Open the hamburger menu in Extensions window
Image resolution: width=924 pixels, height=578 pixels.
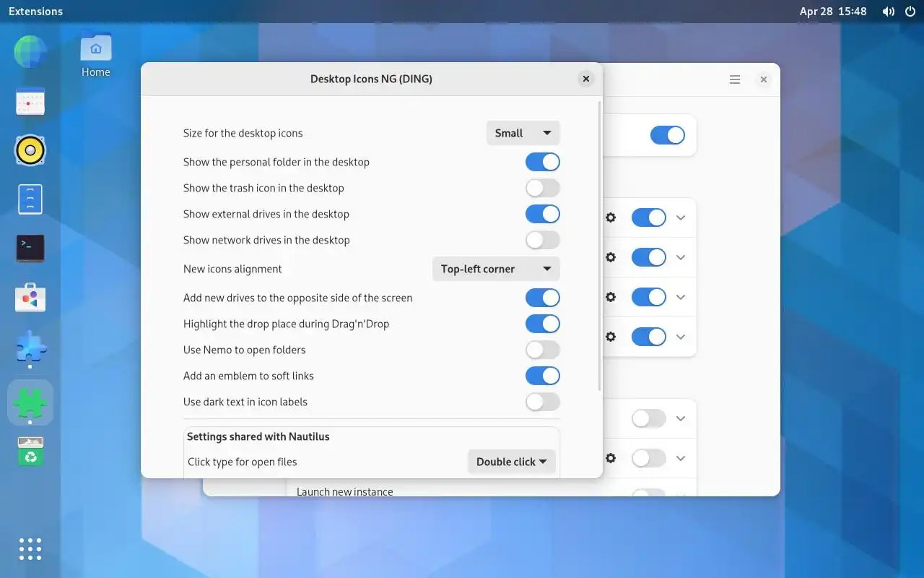pyautogui.click(x=735, y=79)
